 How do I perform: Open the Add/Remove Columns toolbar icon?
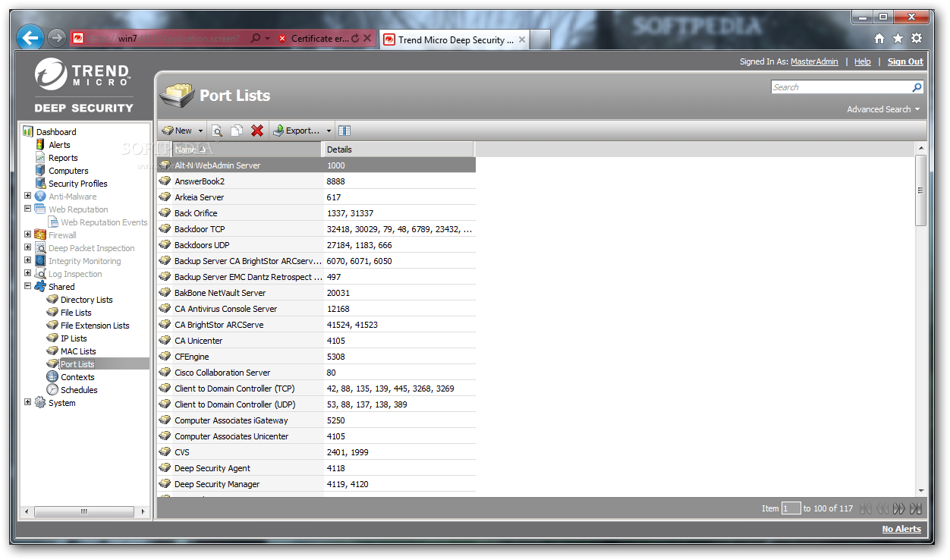[x=344, y=131]
